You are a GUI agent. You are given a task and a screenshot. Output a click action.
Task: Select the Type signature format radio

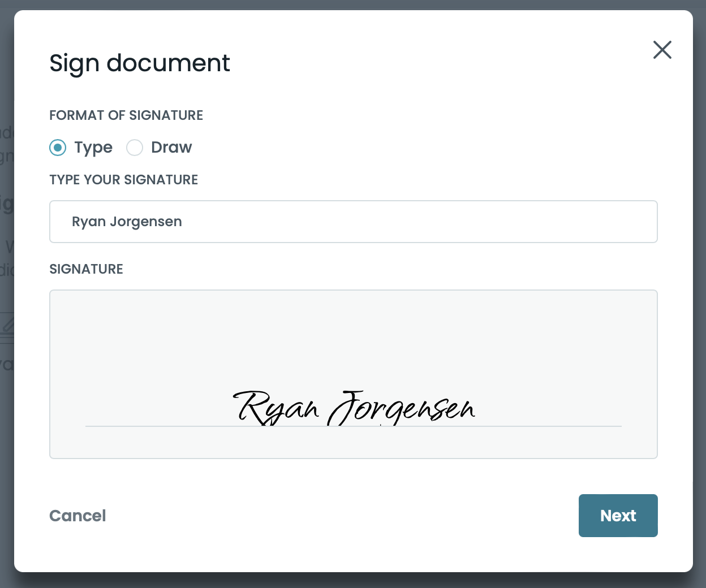coord(58,148)
